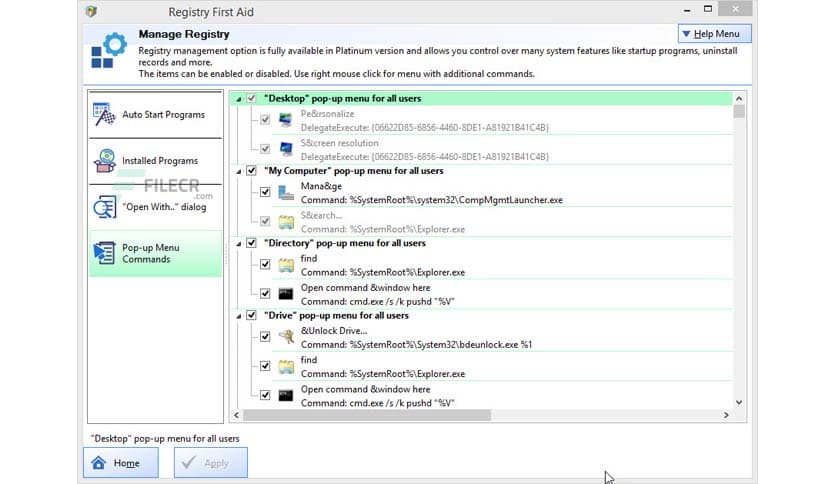
Task: Minimize the Registry First Aid window
Action: [x=687, y=10]
